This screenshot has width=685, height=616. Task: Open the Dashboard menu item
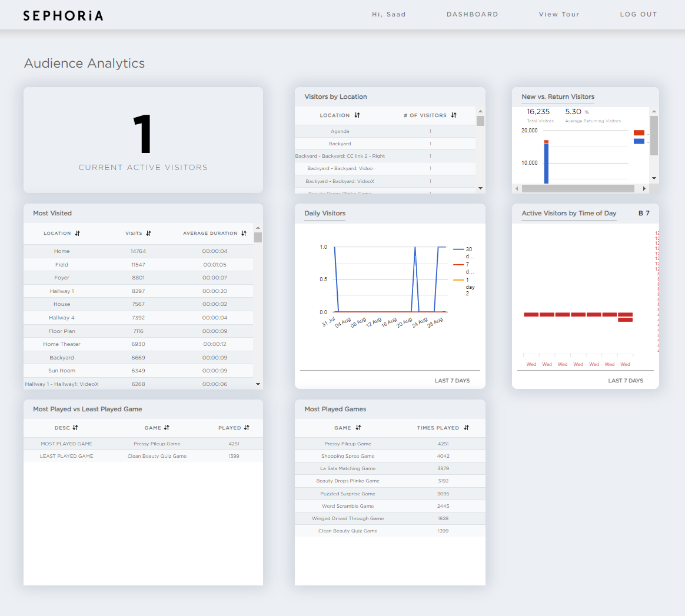coord(472,15)
